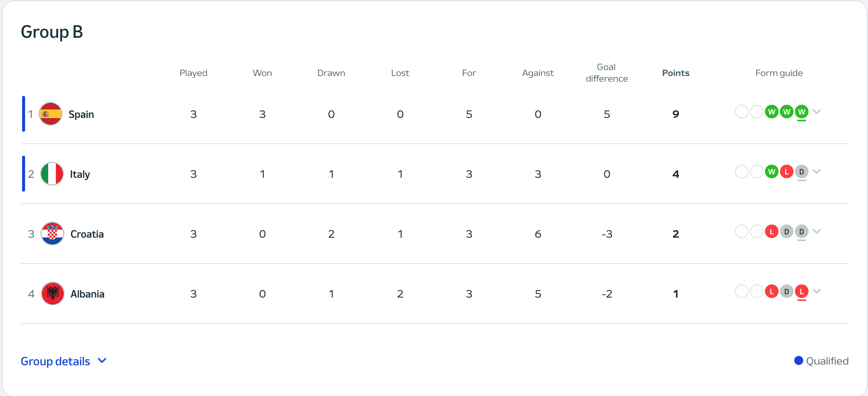Click the Italy flag icon
The image size is (868, 396).
pos(52,174)
